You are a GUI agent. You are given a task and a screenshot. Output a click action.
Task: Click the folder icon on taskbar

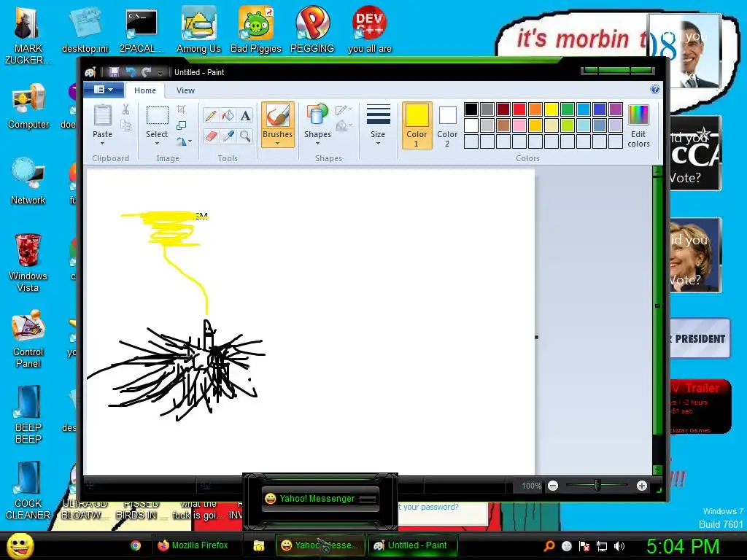(x=259, y=545)
